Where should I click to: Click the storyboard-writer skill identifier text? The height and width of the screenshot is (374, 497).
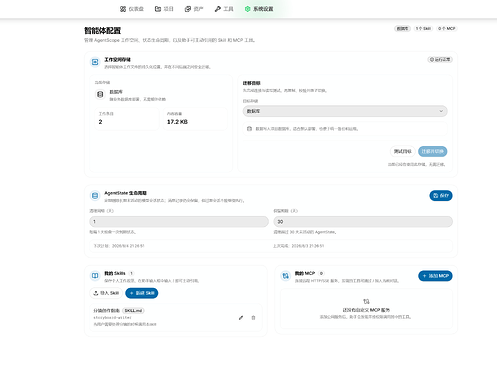pos(112,318)
